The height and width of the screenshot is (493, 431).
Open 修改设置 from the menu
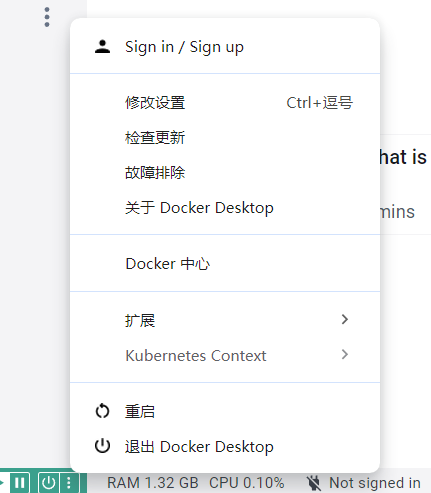tap(225, 103)
